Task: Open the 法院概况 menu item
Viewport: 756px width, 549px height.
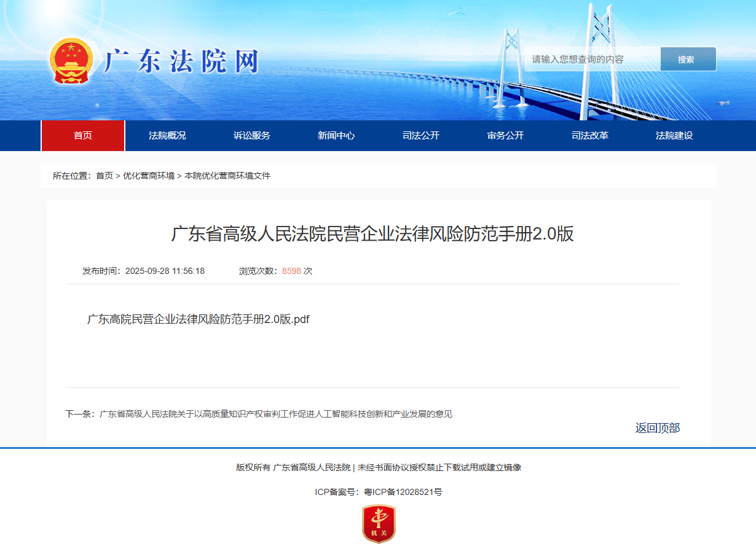Action: [167, 136]
